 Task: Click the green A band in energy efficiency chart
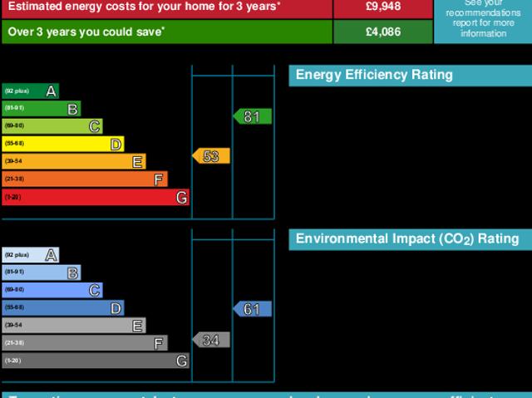pos(31,91)
